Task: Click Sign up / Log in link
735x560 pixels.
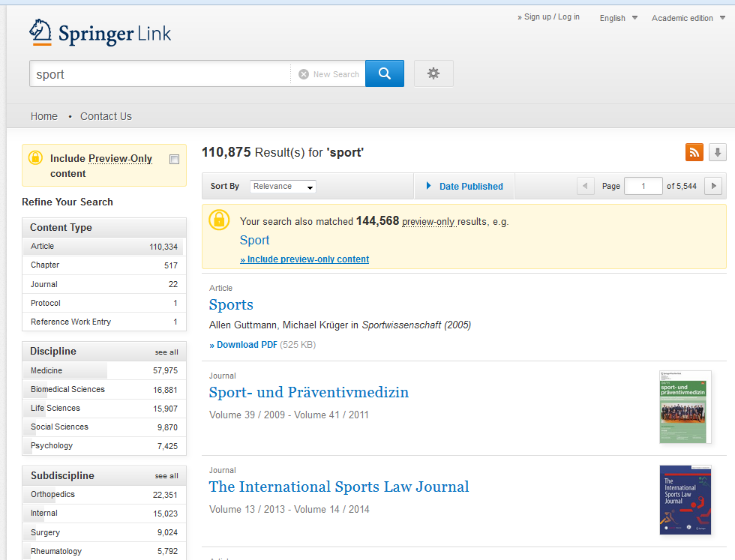Action: [x=548, y=17]
